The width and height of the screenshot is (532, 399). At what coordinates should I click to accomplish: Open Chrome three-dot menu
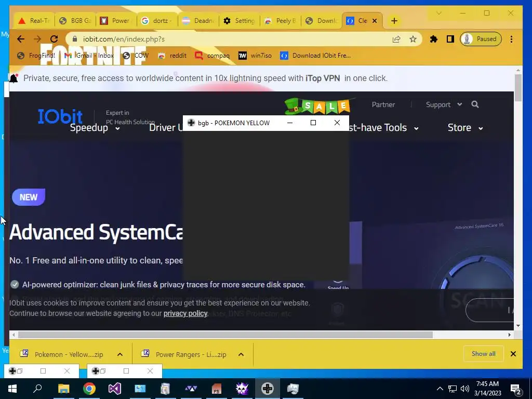tap(511, 39)
